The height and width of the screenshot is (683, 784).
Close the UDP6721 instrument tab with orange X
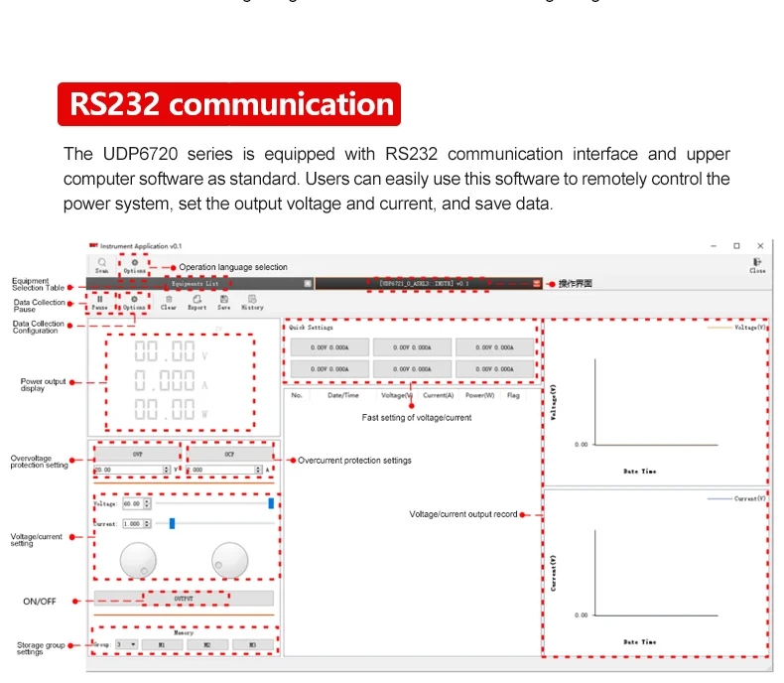tap(537, 284)
